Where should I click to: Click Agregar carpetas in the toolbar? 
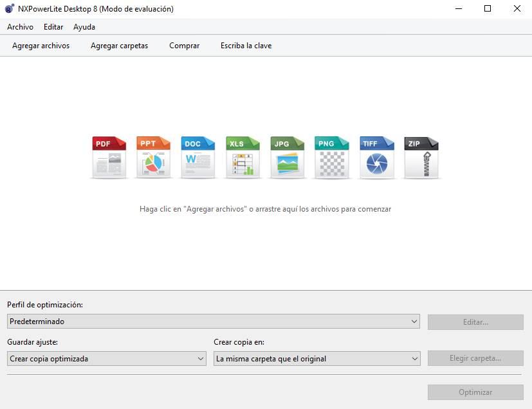pos(119,46)
